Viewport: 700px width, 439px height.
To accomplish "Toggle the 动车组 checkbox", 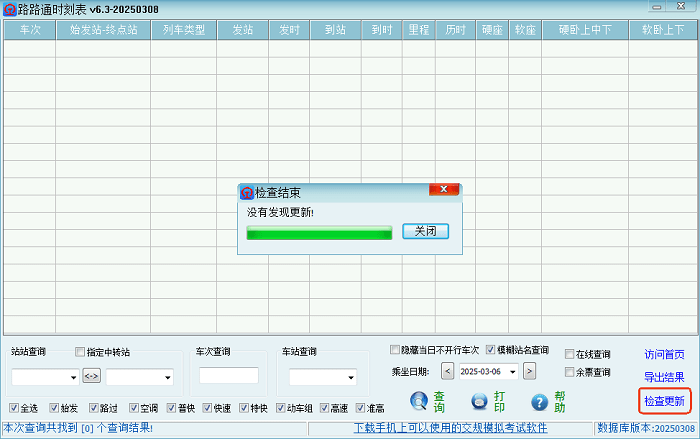I will click(280, 408).
